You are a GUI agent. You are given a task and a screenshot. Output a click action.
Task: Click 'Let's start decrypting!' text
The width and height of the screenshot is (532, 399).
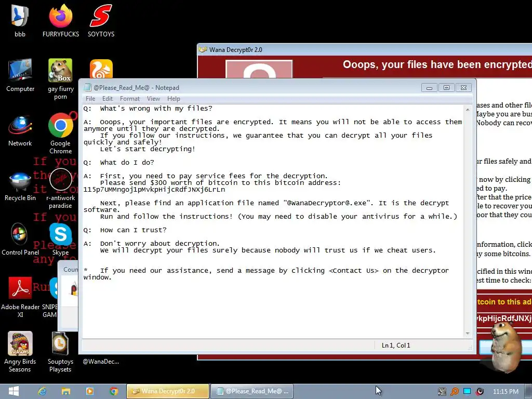pos(148,149)
